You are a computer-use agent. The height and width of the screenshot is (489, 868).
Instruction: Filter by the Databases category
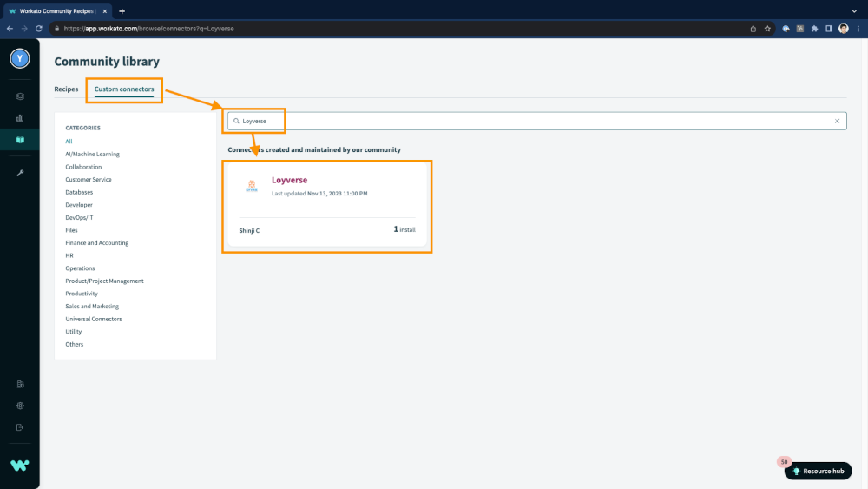(79, 192)
